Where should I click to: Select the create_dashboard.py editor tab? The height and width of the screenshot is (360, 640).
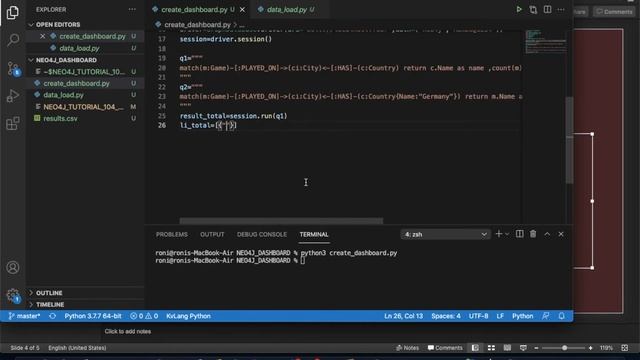193,9
